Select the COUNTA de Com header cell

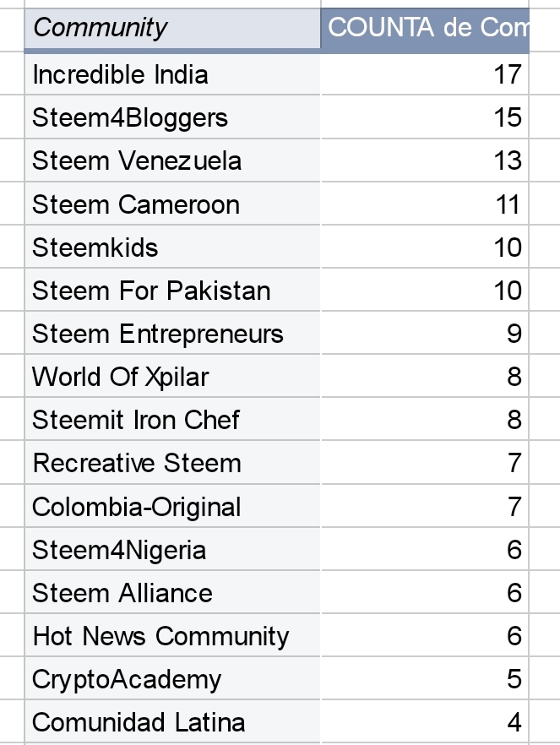point(425,28)
